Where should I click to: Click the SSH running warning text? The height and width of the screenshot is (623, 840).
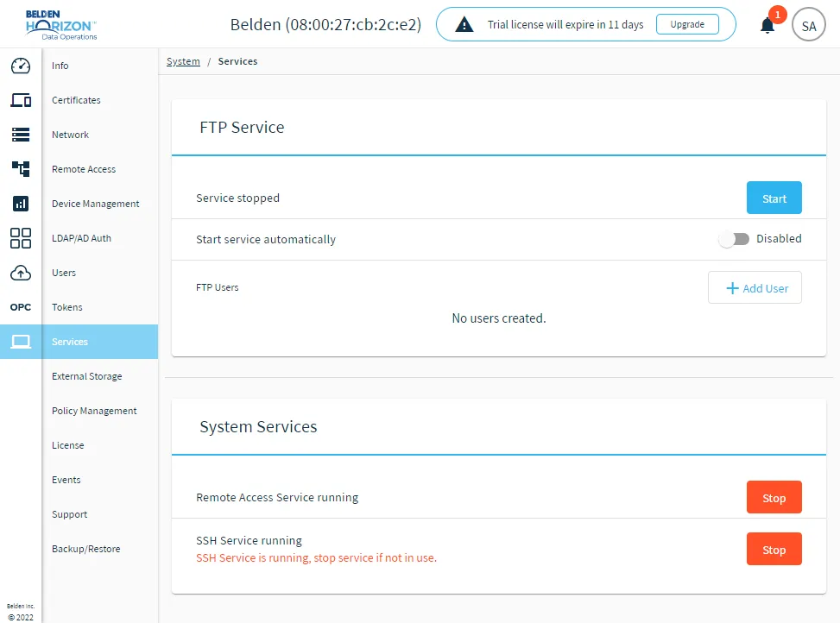[x=316, y=557]
